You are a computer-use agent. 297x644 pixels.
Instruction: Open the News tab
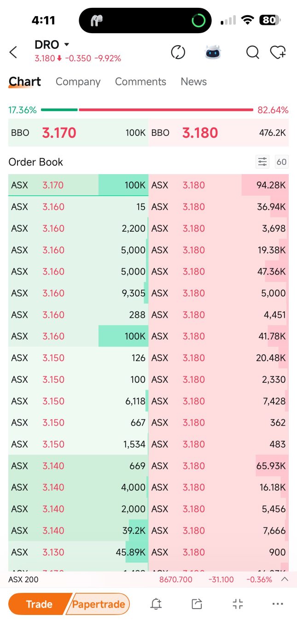coord(193,82)
